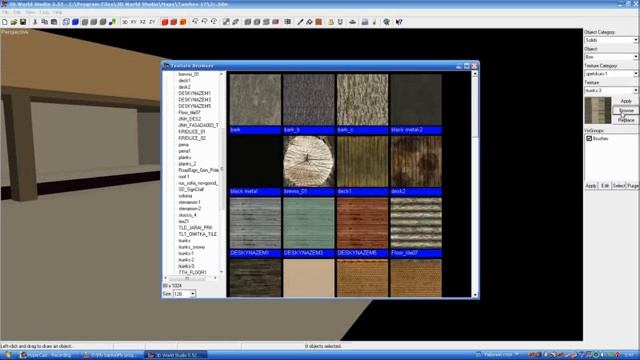Screen dimensions: 640x360
Task: Click the current texture preview swatch
Action: point(598,110)
